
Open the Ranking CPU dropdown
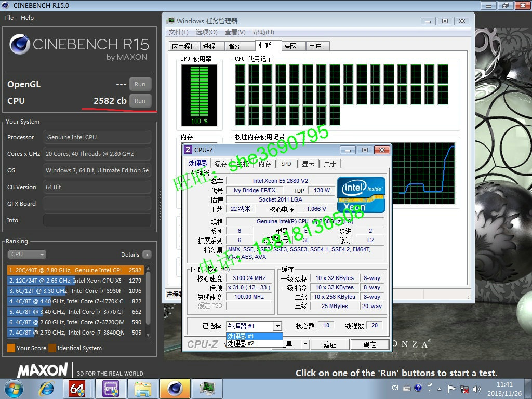(27, 254)
